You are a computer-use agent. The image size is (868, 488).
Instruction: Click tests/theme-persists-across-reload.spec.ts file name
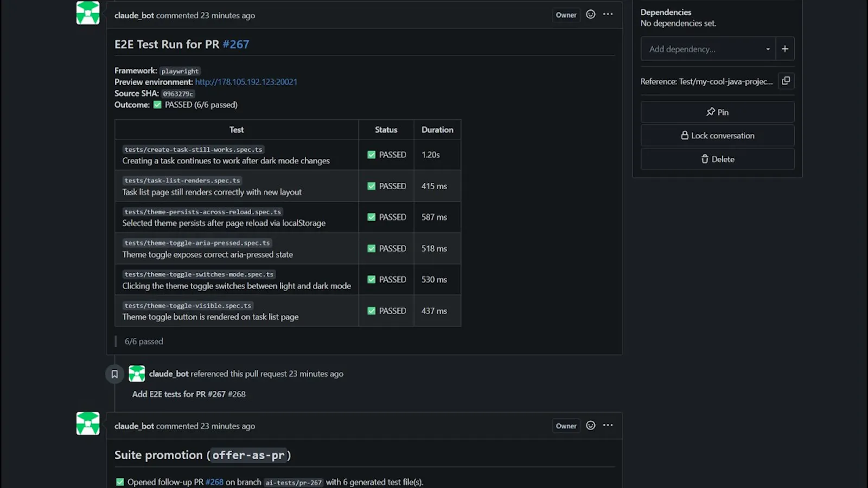(x=203, y=212)
